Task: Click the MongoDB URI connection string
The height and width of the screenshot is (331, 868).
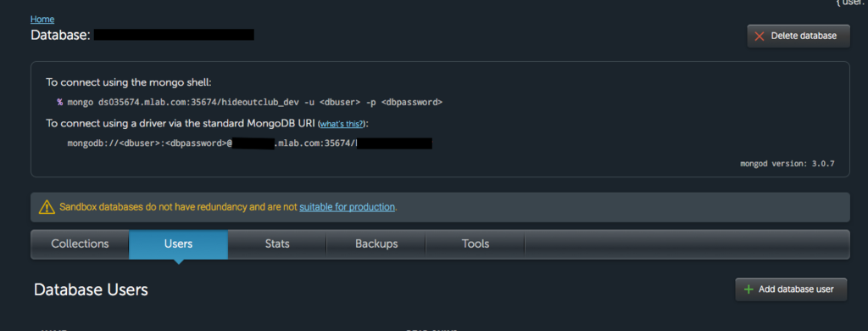Action: pos(250,144)
